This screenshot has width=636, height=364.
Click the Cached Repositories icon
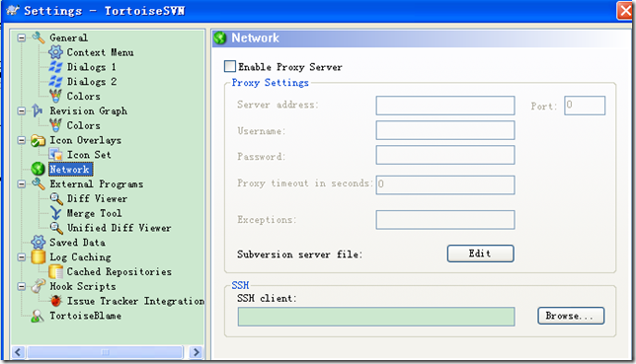pos(55,271)
